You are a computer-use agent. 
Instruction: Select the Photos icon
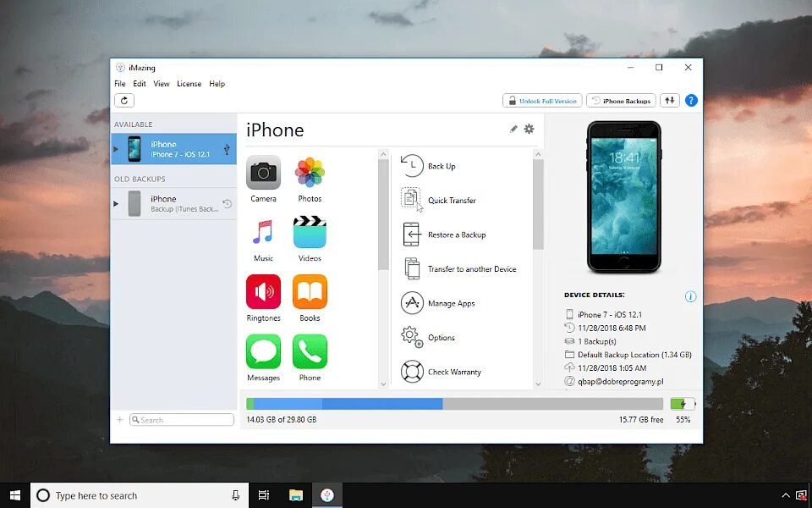(310, 174)
